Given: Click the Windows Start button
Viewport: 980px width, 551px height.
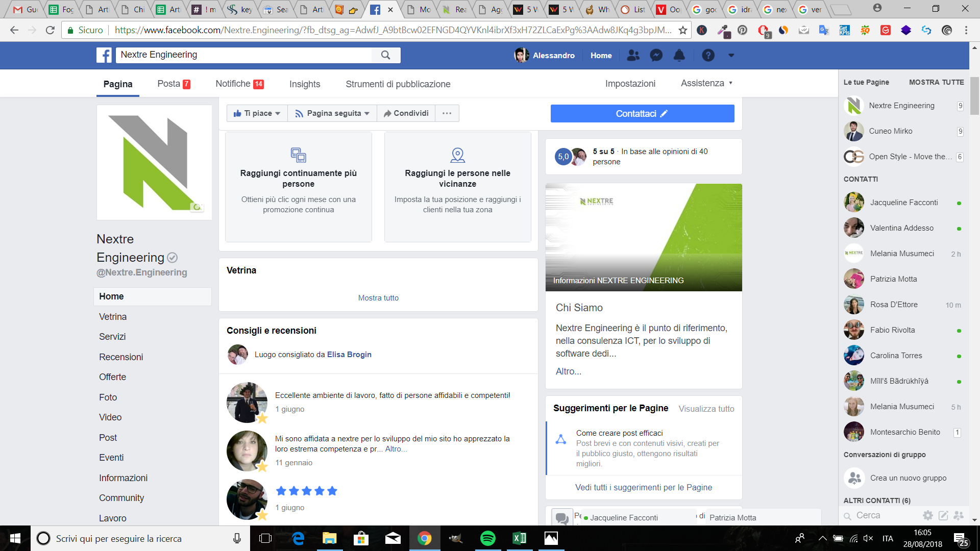Looking at the screenshot, I should coord(15,538).
